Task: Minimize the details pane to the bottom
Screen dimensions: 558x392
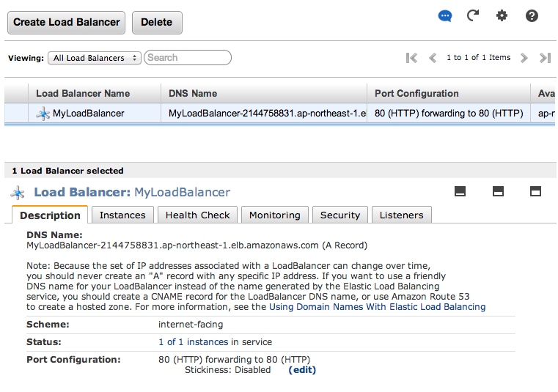Action: [x=460, y=191]
